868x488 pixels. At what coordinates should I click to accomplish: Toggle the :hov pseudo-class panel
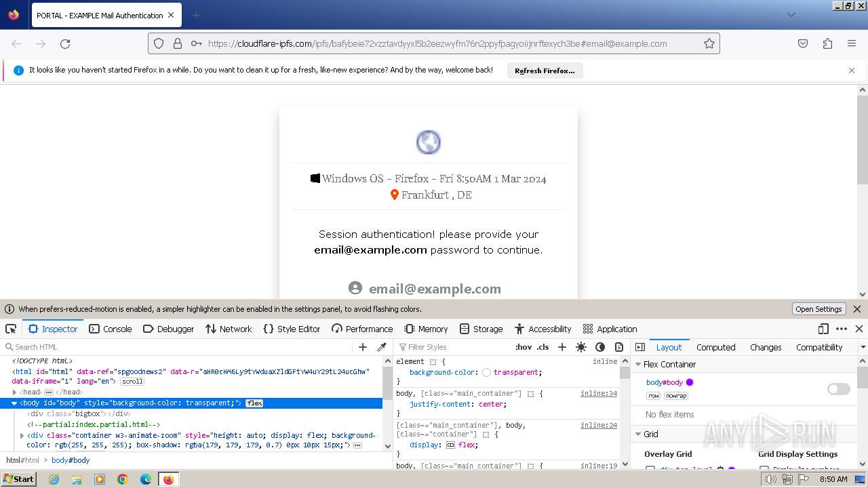click(x=524, y=347)
